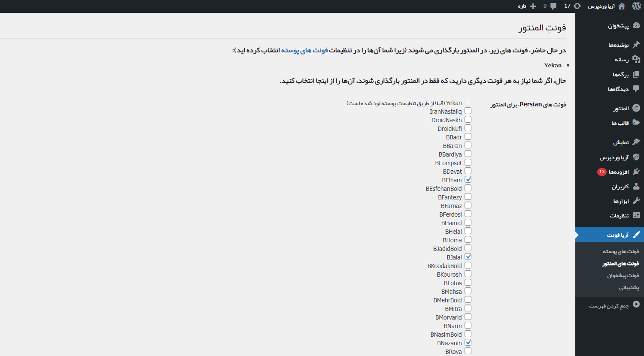This screenshot has height=356, width=644.
Task: Click the تازه new content link
Action: pyautogui.click(x=522, y=6)
